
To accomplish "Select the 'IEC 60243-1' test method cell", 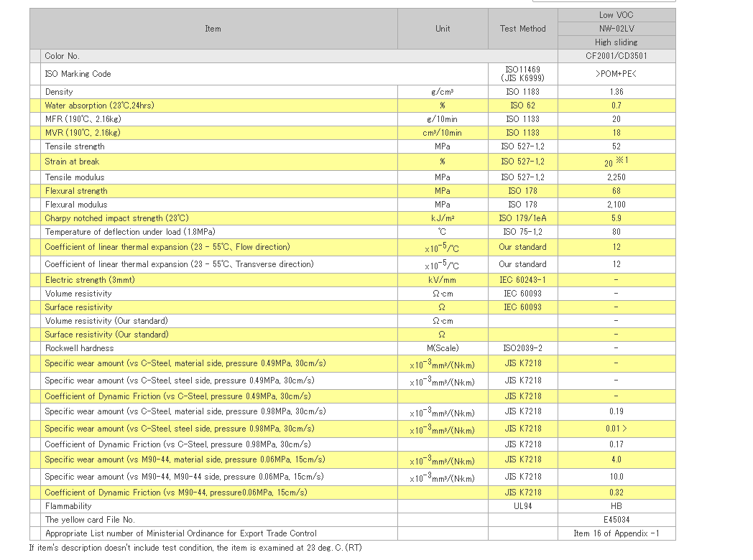I will (x=523, y=280).
